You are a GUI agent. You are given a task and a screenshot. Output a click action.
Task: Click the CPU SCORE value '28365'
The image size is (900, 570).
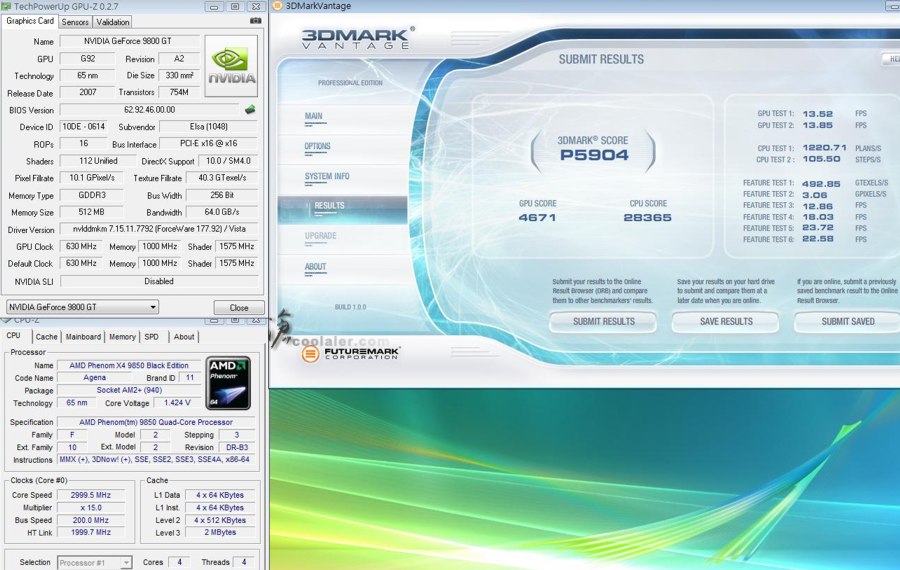(647, 218)
